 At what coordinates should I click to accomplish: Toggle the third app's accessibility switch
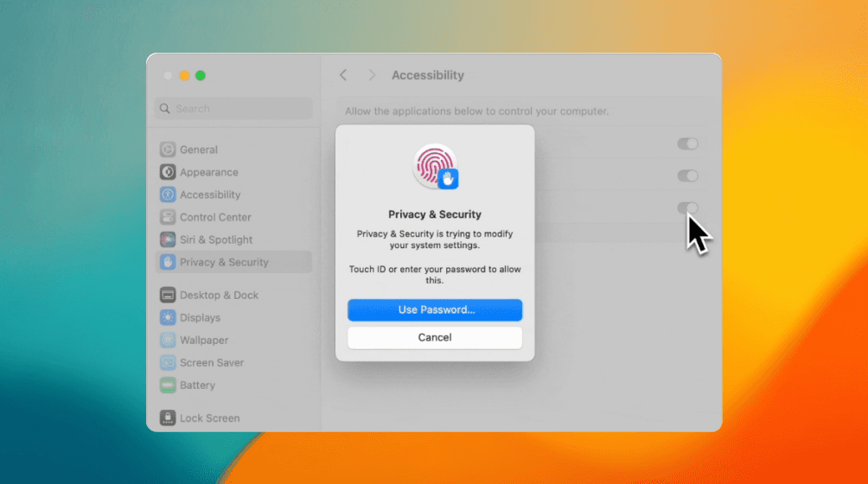pos(687,208)
